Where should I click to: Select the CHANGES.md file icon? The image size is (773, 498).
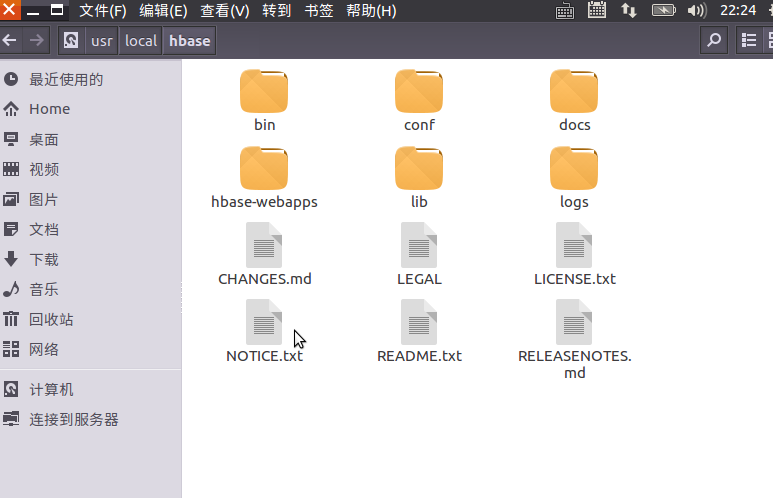click(x=264, y=245)
